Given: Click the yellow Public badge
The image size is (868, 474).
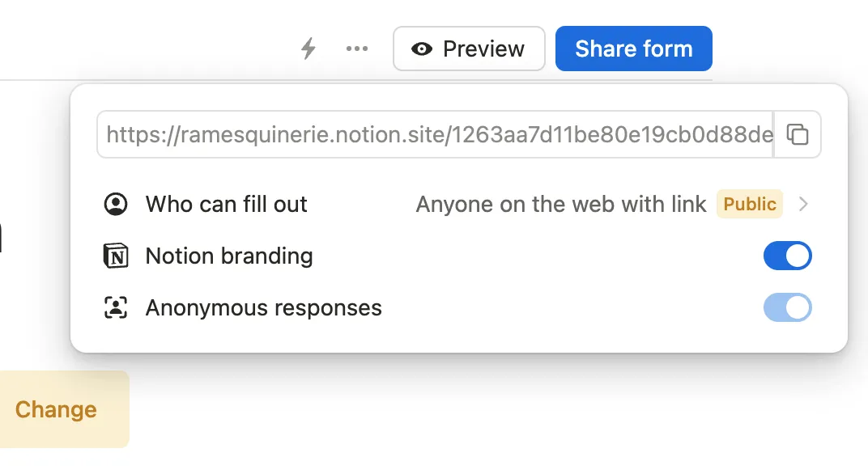Looking at the screenshot, I should tap(750, 204).
